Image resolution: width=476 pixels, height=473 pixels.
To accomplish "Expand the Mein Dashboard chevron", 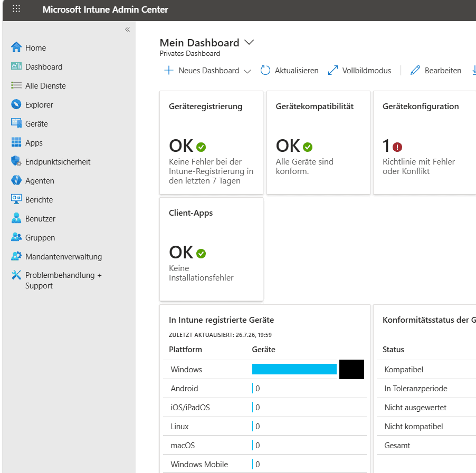I will [249, 43].
